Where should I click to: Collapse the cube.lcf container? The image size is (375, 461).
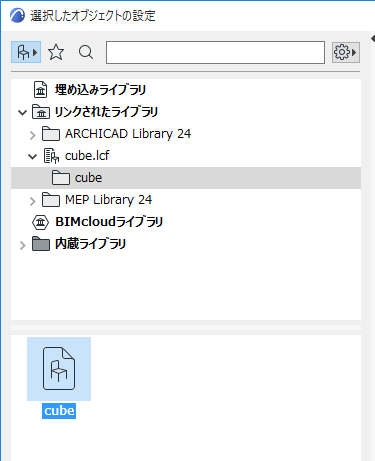(32, 156)
